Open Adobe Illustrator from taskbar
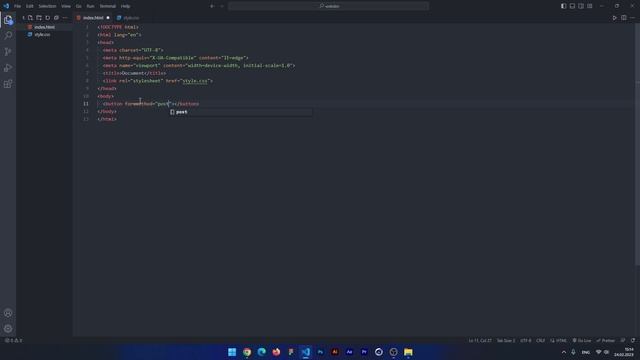 335,352
